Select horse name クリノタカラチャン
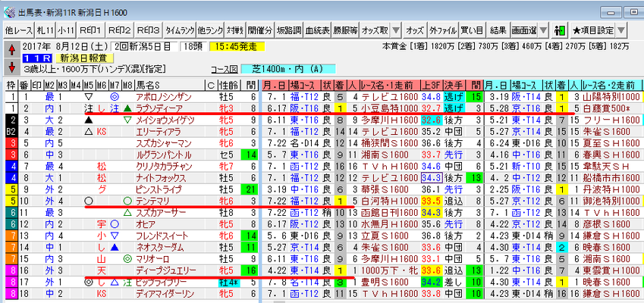This screenshot has width=644, height=303. [163, 167]
